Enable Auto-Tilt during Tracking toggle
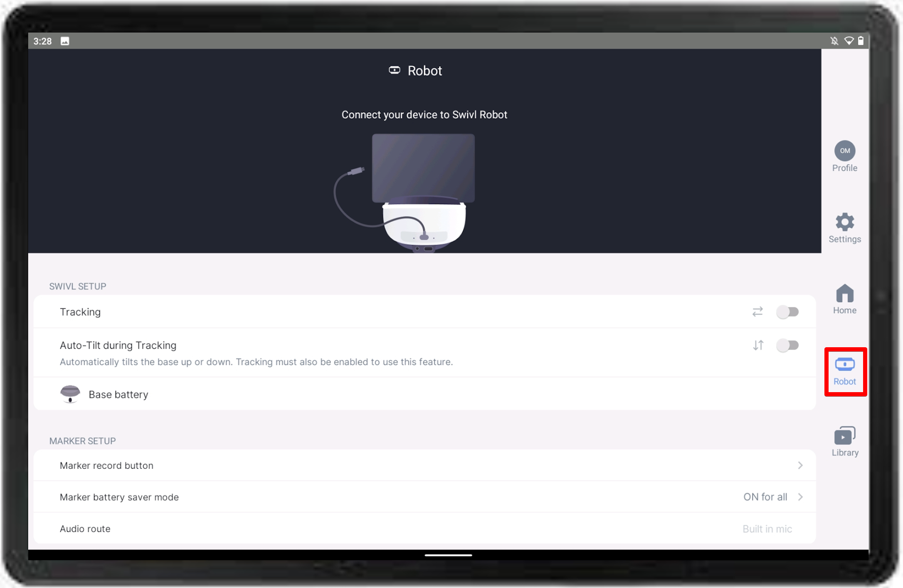This screenshot has height=588, width=903. [788, 345]
